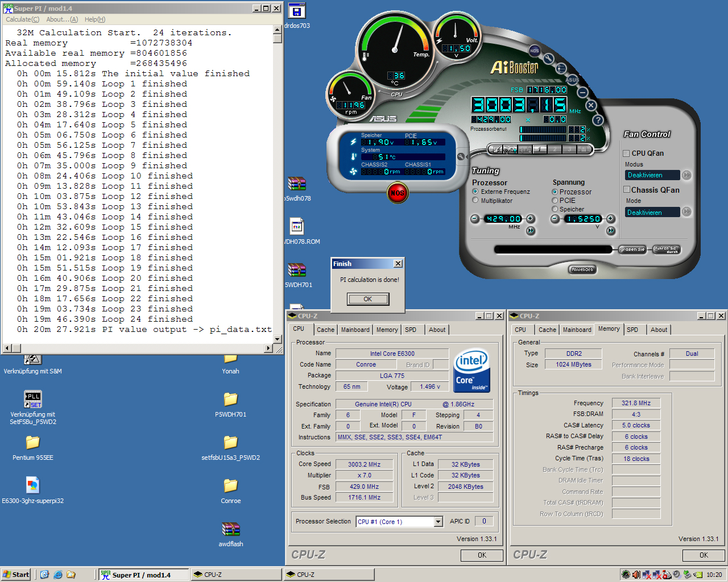Select profile slot 3 in AiBooster toolbar
The width and height of the screenshot is (728, 582).
(x=569, y=149)
